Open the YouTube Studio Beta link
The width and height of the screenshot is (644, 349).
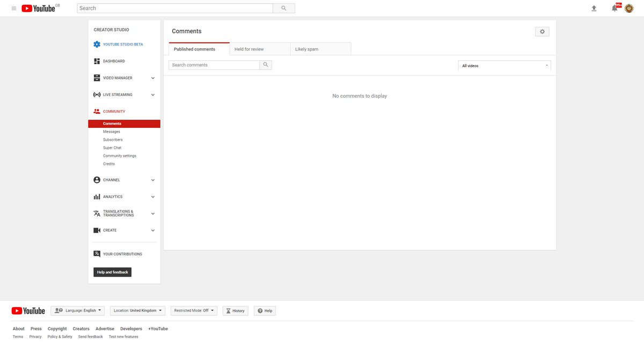(123, 45)
